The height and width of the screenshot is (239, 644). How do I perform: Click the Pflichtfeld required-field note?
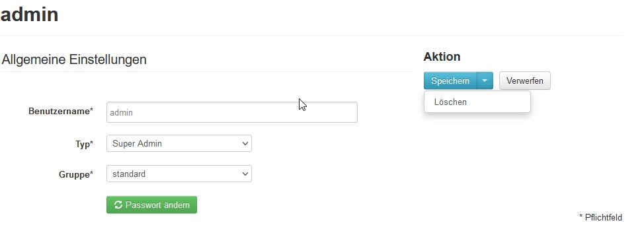pos(600,217)
